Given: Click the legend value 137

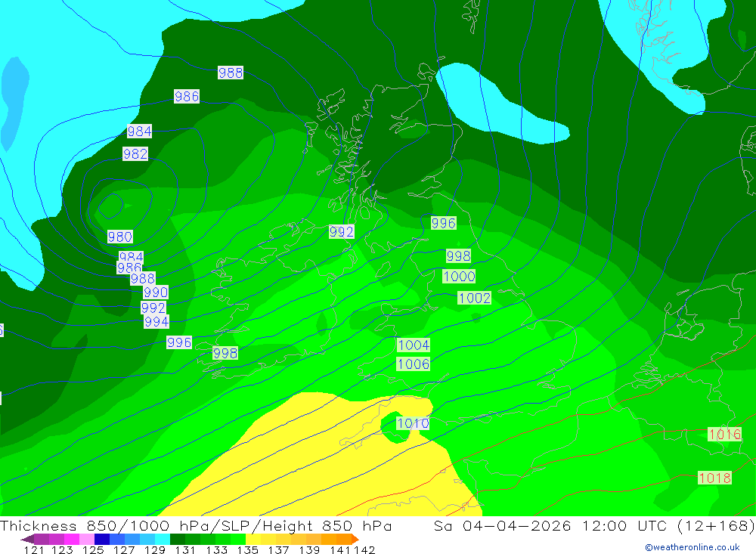Looking at the screenshot, I should pyautogui.click(x=279, y=550).
